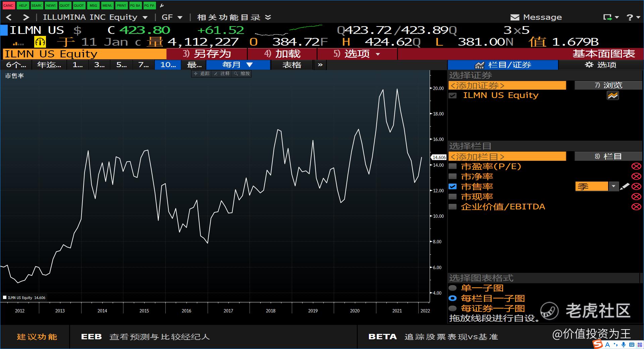Viewport: 644px width, 349px height.
Task: Go forward with the right arrow
Action: click(26, 17)
